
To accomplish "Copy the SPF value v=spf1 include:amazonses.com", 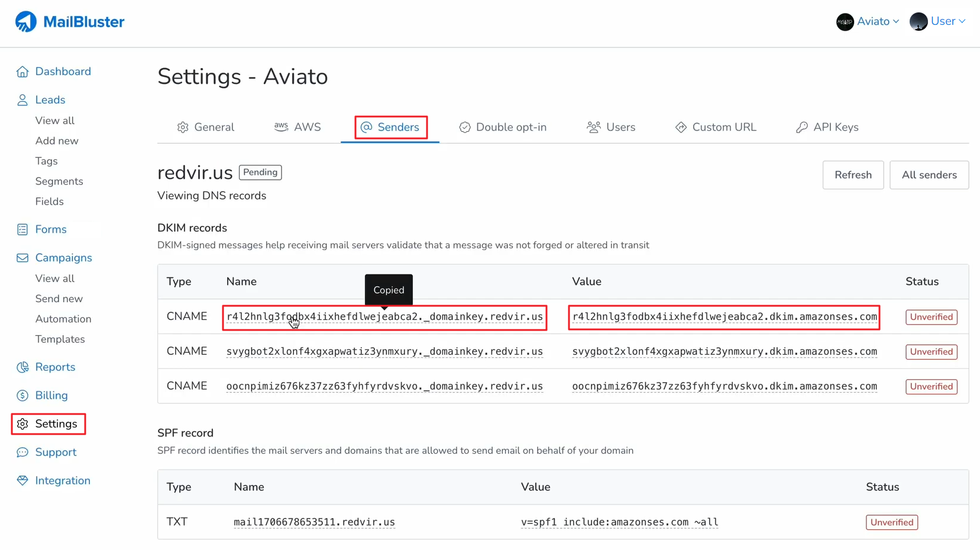I will point(619,522).
